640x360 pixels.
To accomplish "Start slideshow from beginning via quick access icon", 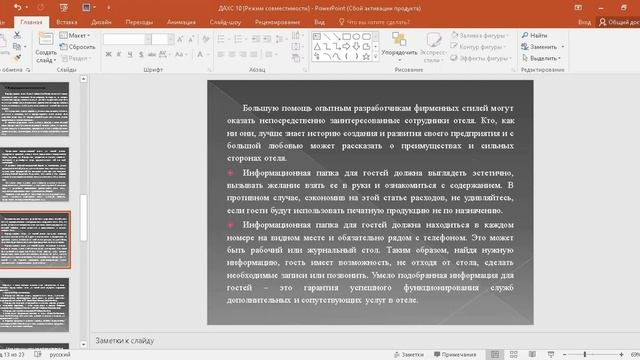I will [x=63, y=7].
